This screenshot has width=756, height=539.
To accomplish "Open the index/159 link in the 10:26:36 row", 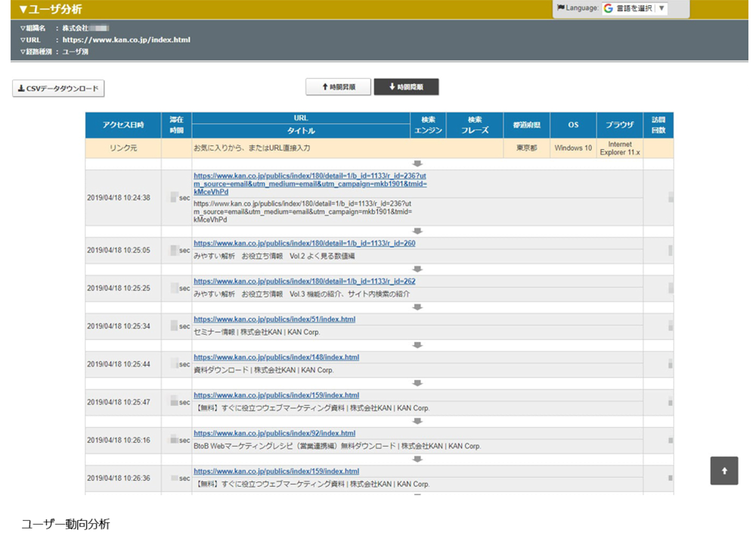I will (x=276, y=472).
